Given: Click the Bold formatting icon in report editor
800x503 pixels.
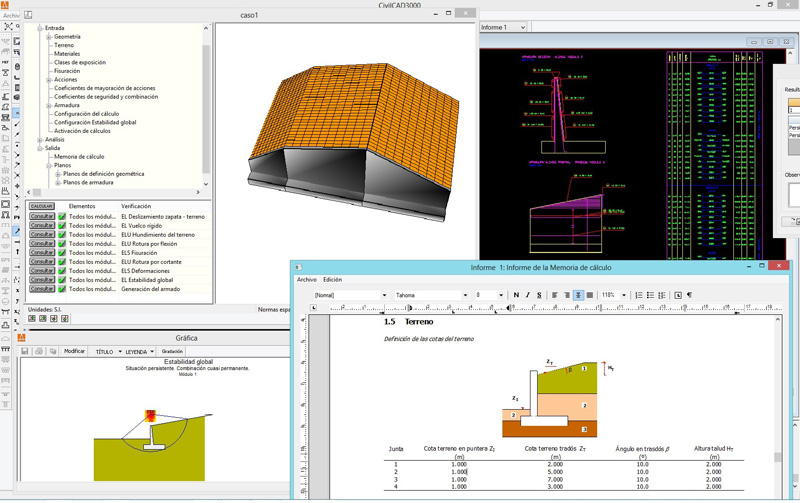Looking at the screenshot, I should tap(516, 296).
